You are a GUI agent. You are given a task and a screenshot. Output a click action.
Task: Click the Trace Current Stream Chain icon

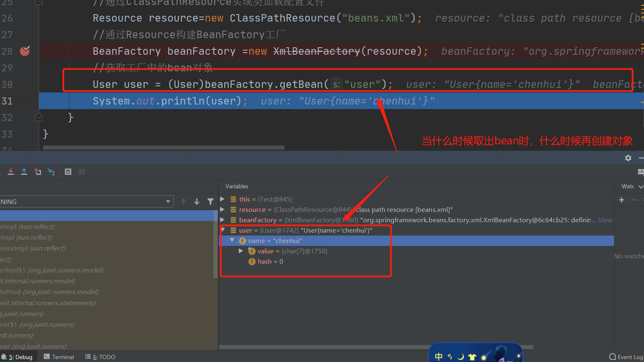coord(82,172)
